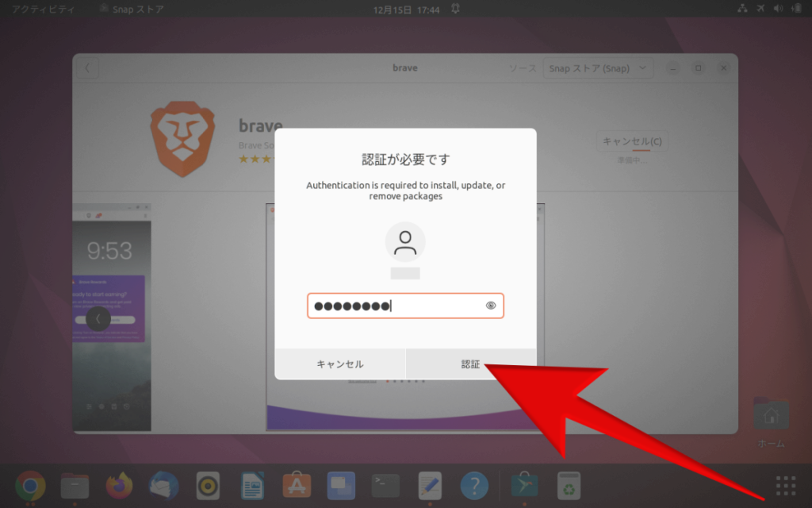Minimize the Snap Store window
Image resolution: width=812 pixels, height=508 pixels.
click(x=672, y=68)
